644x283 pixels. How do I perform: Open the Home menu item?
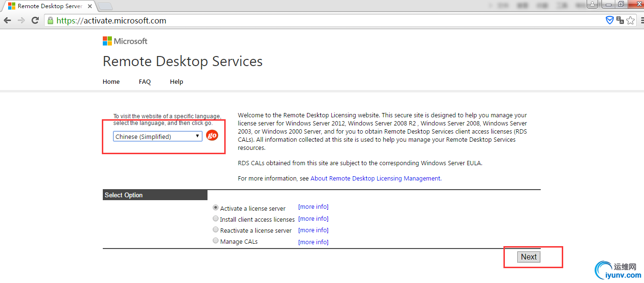111,82
